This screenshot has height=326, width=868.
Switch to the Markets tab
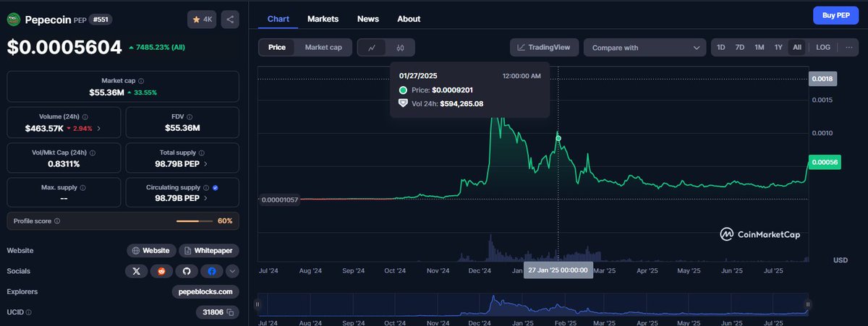(323, 19)
